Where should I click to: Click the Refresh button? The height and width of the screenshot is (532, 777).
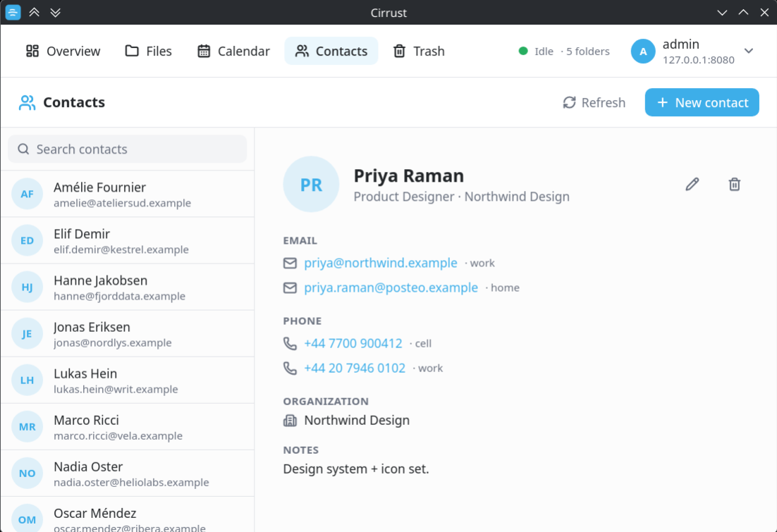594,103
